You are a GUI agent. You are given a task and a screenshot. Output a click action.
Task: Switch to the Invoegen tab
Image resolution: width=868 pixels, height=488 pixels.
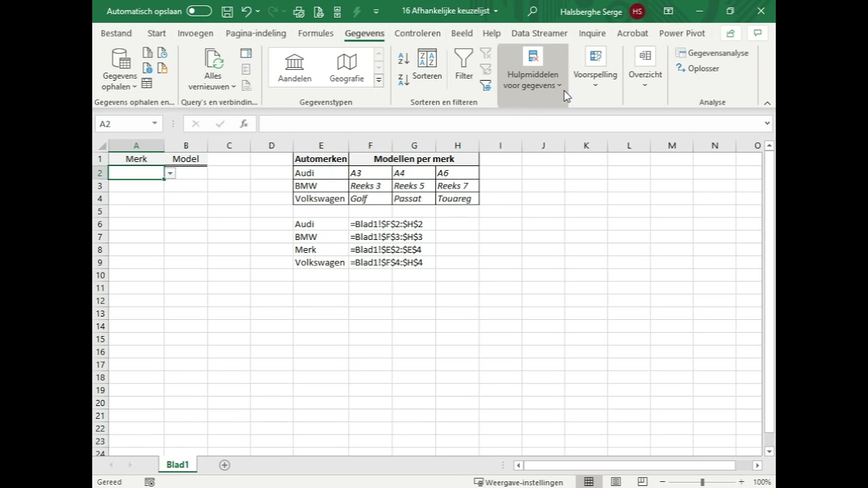[195, 33]
